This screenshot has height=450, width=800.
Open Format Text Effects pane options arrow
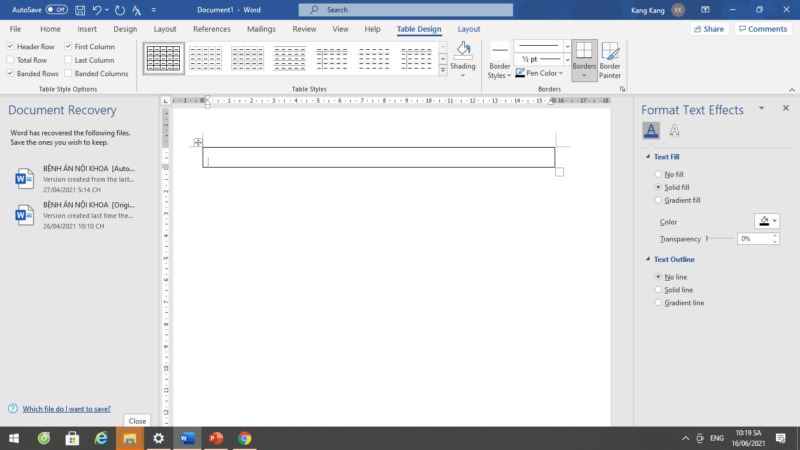click(x=761, y=108)
